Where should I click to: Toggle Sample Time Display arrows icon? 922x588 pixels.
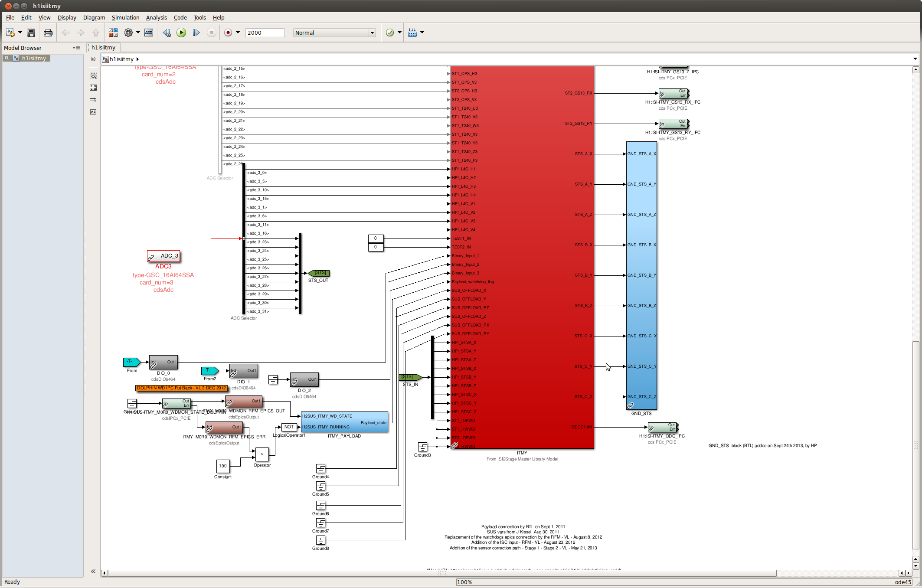(93, 100)
